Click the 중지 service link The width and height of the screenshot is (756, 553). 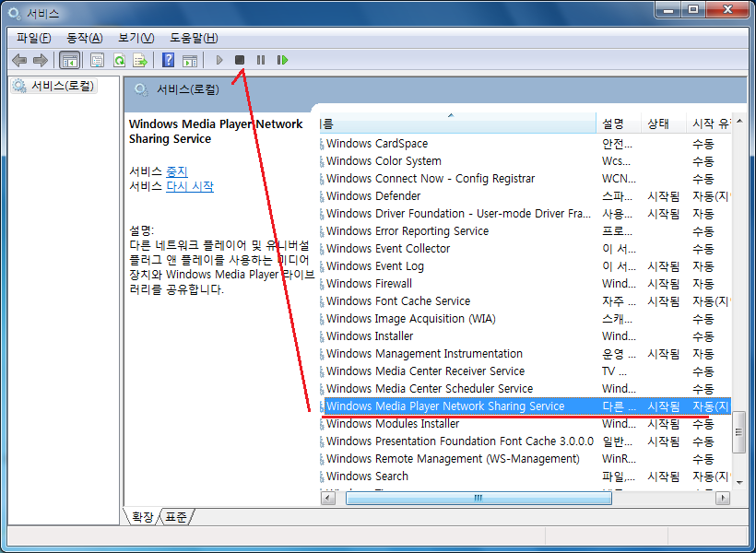click(x=176, y=171)
